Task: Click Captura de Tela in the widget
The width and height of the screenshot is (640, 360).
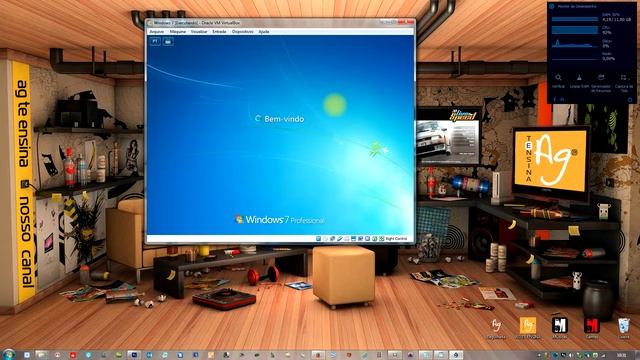Action: click(623, 82)
